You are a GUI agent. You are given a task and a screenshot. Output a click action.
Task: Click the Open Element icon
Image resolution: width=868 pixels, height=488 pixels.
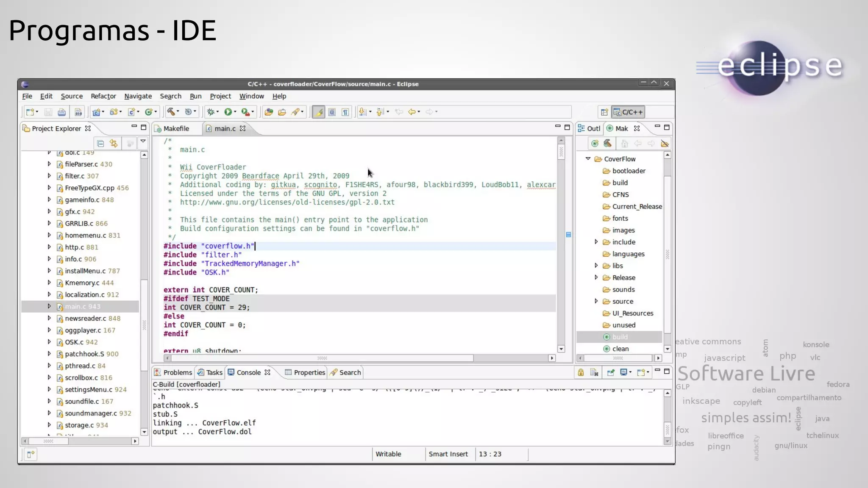(269, 112)
